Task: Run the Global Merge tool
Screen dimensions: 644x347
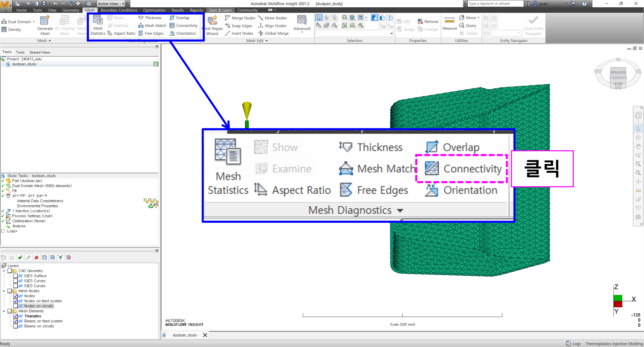Action: coord(273,33)
